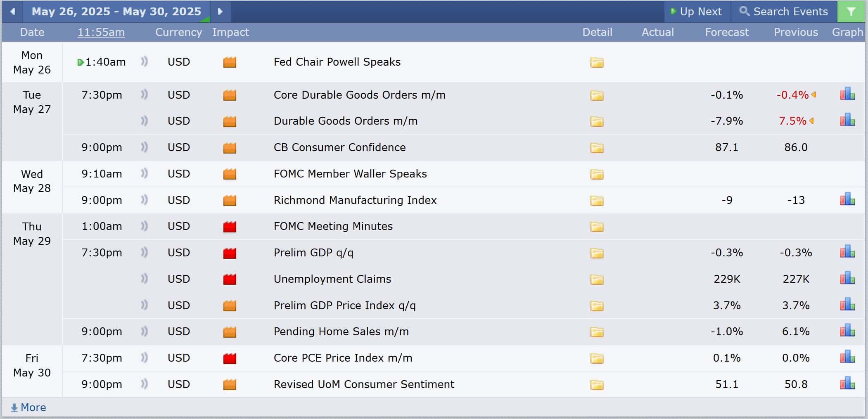This screenshot has width=868, height=419.
Task: Open date range May 26 - May 30, 2025
Action: 116,12
